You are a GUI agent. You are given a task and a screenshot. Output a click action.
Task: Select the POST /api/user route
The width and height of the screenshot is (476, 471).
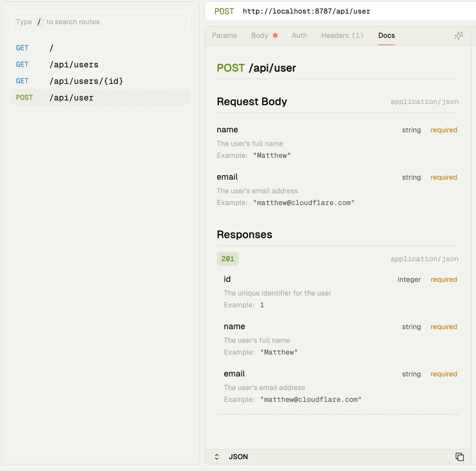pyautogui.click(x=71, y=98)
